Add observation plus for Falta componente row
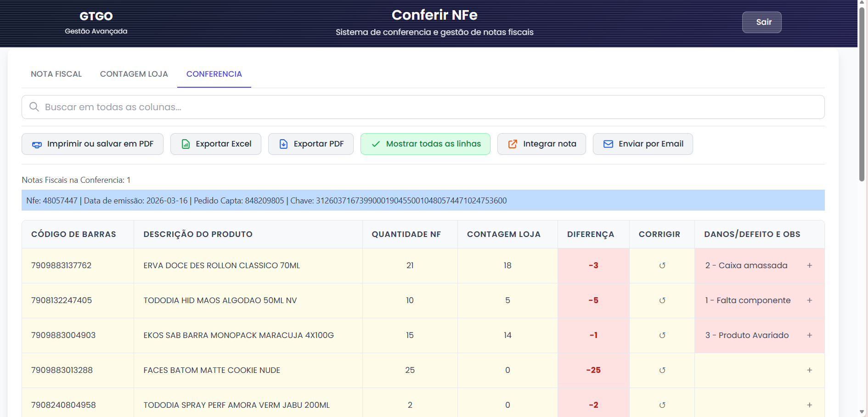868x417 pixels. pos(810,300)
